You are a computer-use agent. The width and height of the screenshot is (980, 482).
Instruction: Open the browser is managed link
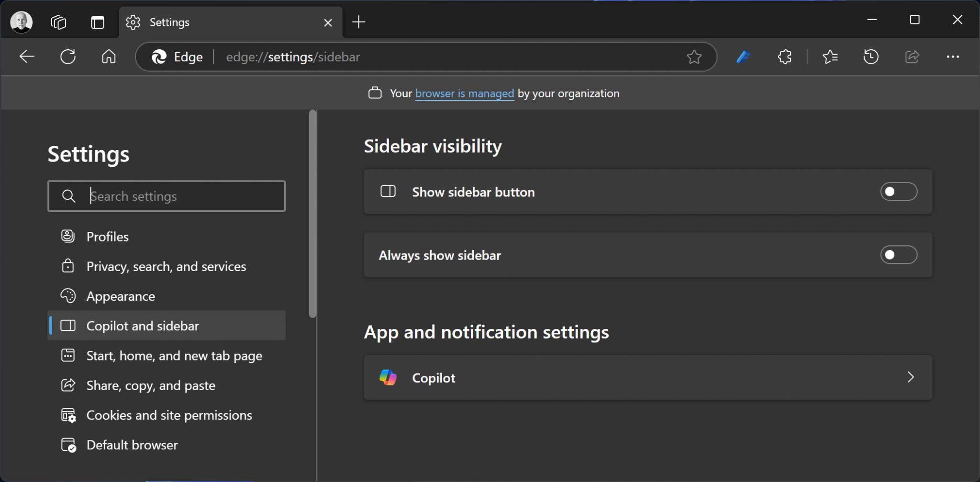[465, 93]
